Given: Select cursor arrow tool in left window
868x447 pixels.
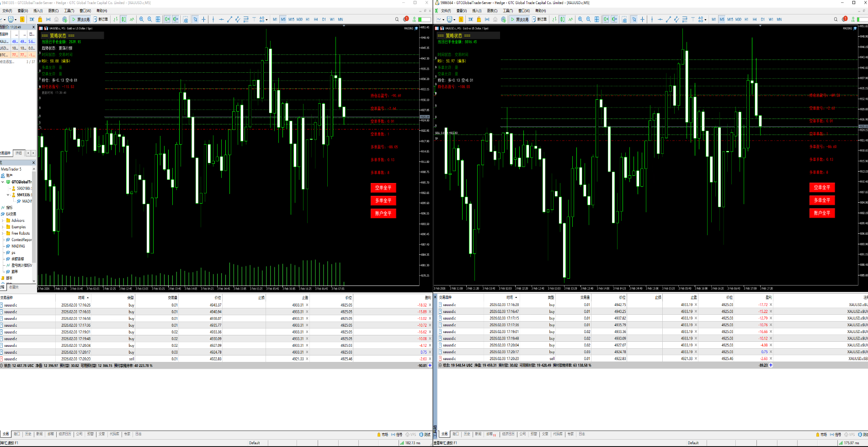Looking at the screenshot, I should click(195, 19).
